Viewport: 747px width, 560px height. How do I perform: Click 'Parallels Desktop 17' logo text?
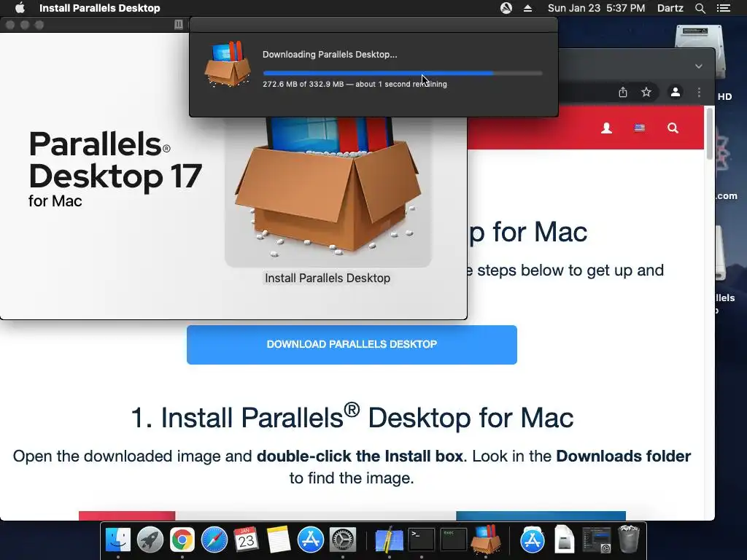115,160
